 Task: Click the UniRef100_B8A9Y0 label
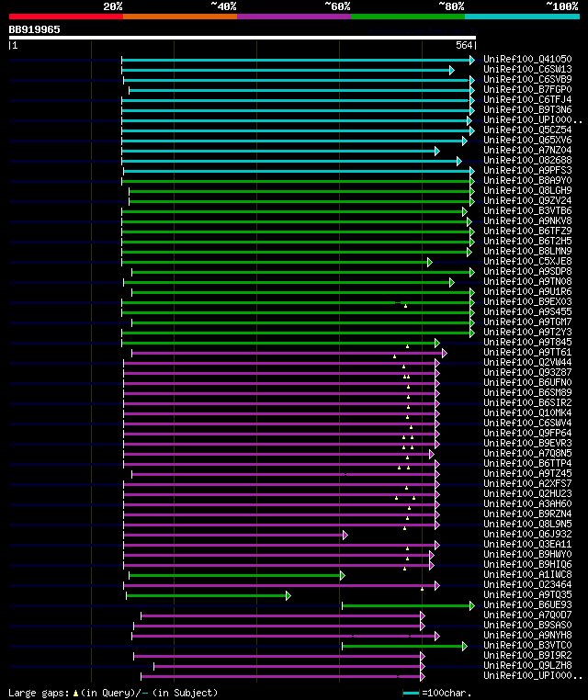[527, 180]
